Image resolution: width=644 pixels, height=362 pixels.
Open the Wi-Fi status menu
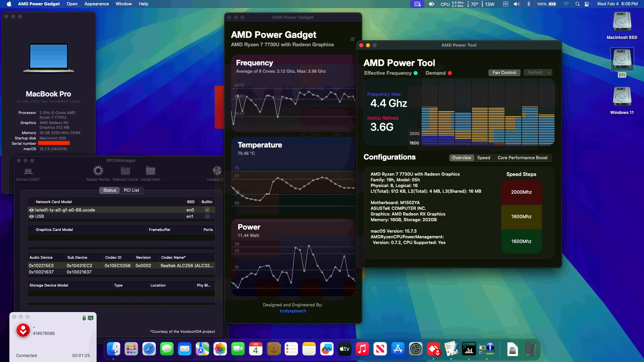(x=566, y=4)
